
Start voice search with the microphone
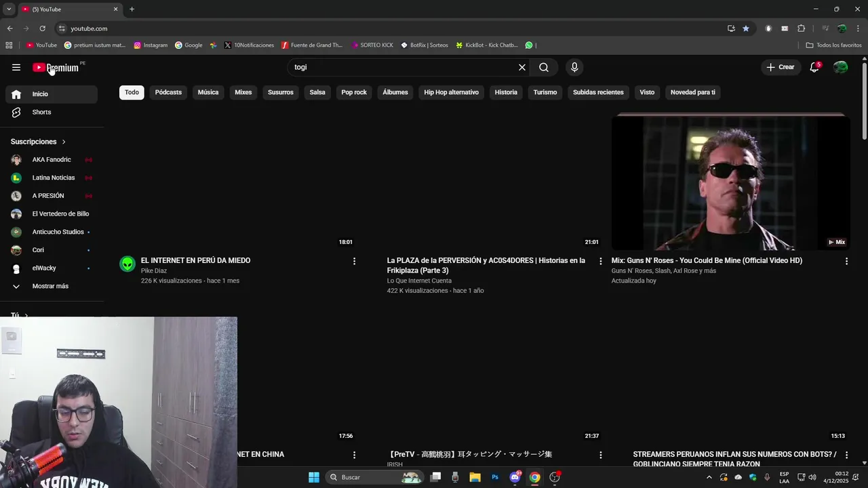point(574,67)
